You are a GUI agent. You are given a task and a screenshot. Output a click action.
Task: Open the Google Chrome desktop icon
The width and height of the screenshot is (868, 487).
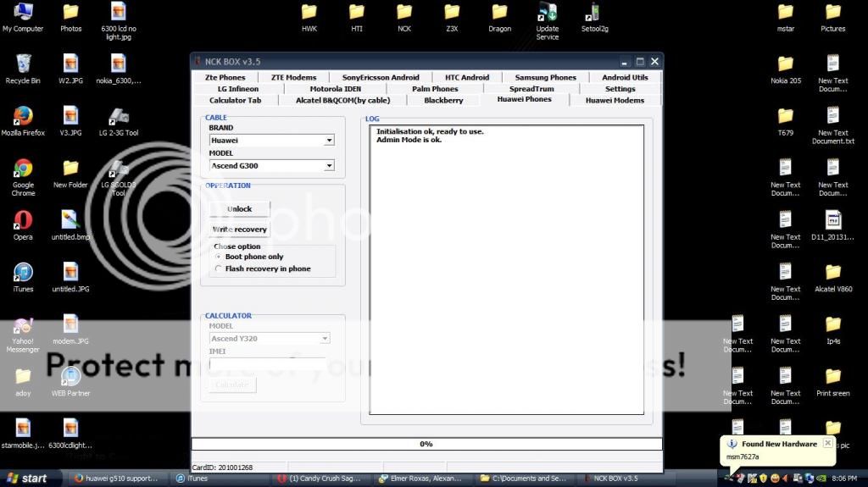point(23,169)
